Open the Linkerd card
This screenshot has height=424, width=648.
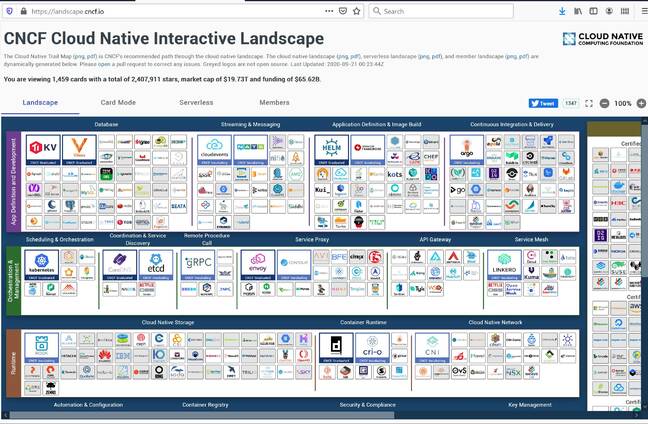[504, 265]
